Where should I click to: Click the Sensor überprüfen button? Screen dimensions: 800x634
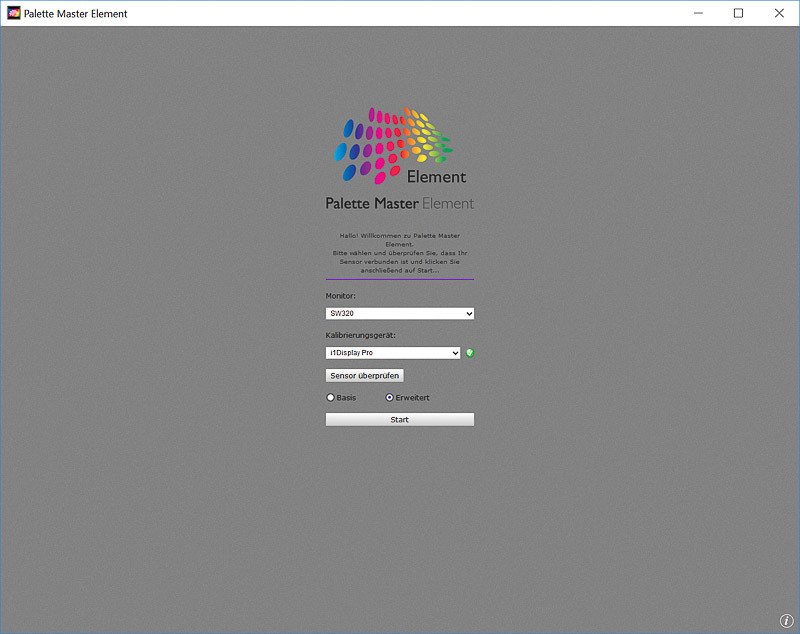click(364, 375)
